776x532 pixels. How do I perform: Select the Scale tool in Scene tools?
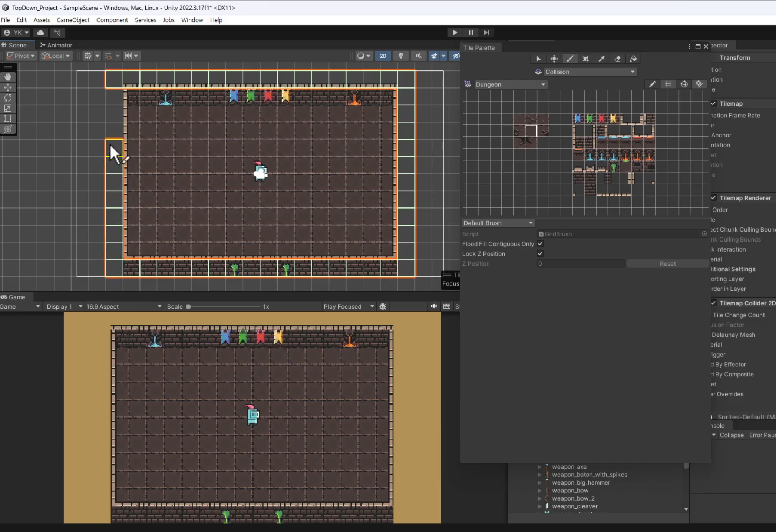click(8, 108)
